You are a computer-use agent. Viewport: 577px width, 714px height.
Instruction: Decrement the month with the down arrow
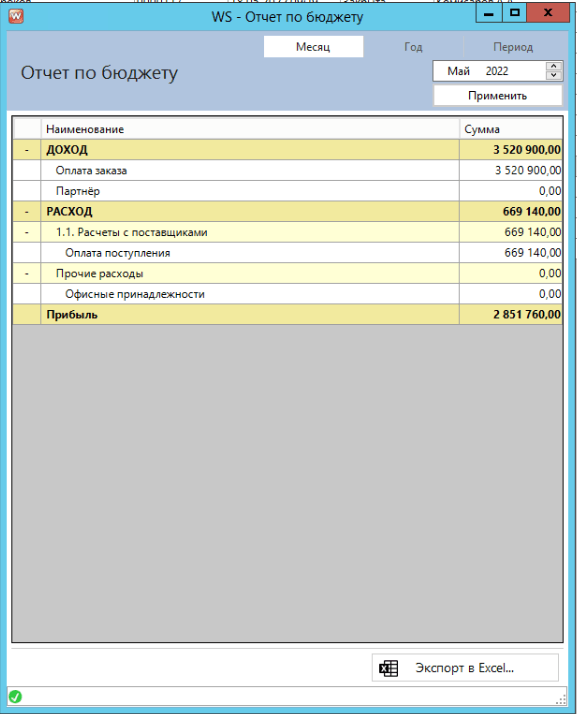[554, 76]
